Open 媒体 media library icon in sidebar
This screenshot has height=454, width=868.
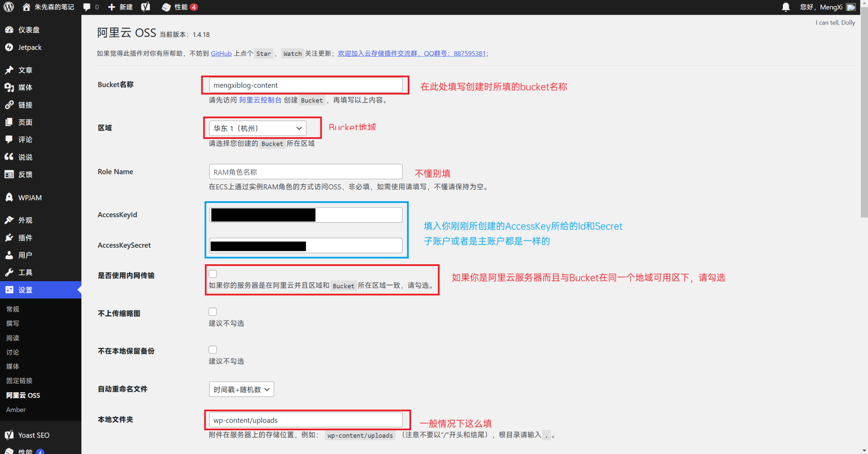coord(9,87)
